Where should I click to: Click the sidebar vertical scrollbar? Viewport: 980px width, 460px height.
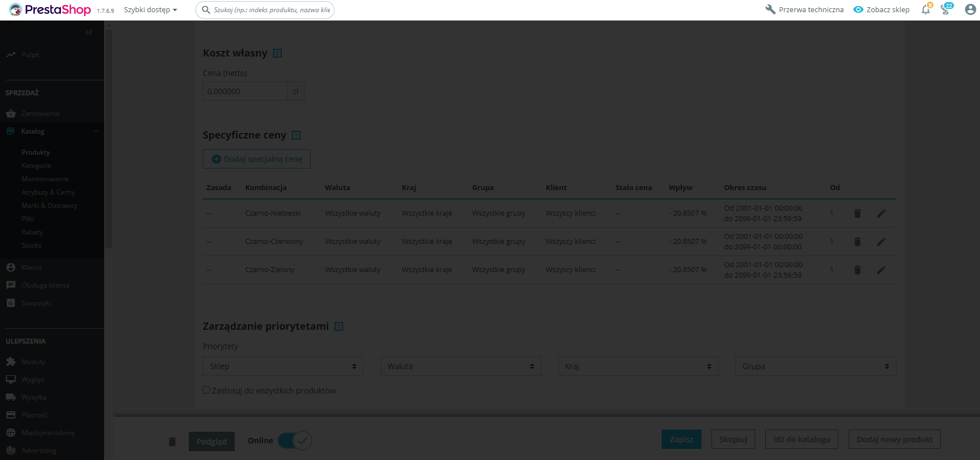click(109, 139)
